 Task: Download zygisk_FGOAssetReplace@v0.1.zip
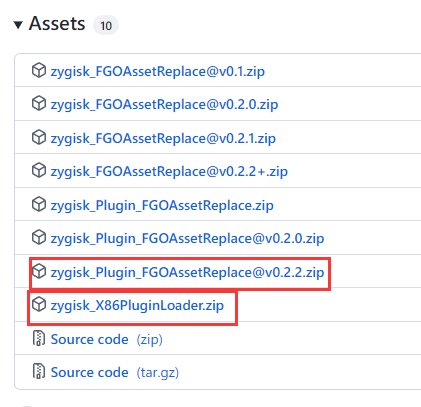pyautogui.click(x=158, y=71)
